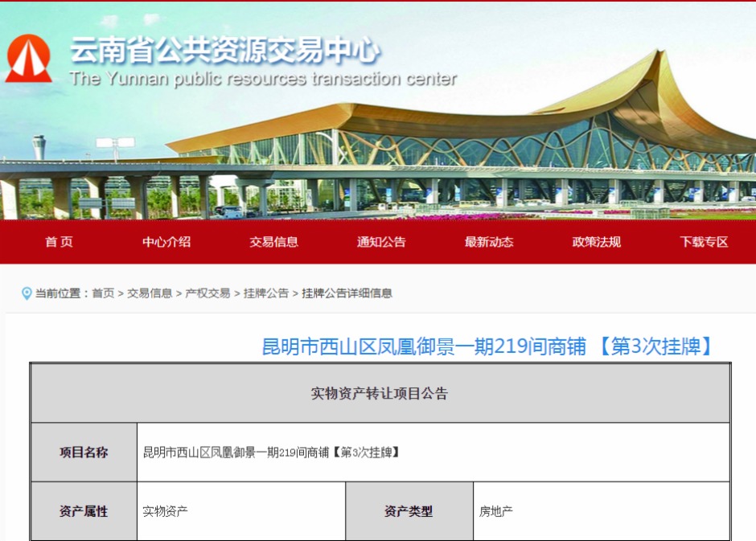The height and width of the screenshot is (541, 756).
Task: Open 挂牌公告 breadcrumb link
Action: tap(266, 293)
